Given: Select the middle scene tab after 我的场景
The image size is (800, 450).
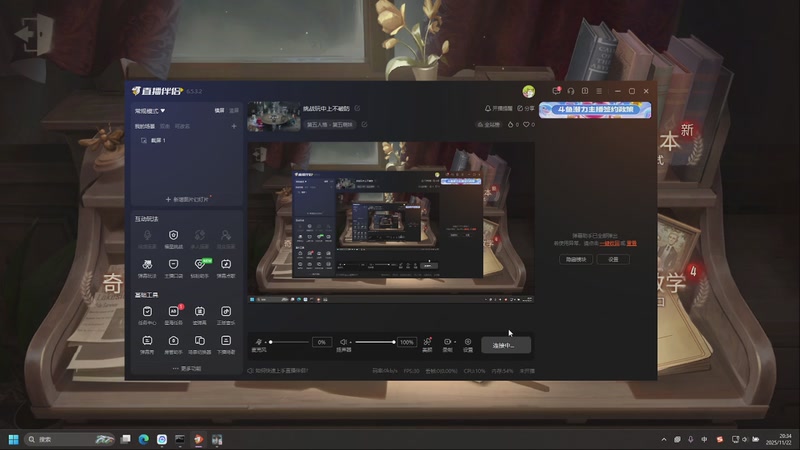Looking at the screenshot, I should (x=165, y=126).
